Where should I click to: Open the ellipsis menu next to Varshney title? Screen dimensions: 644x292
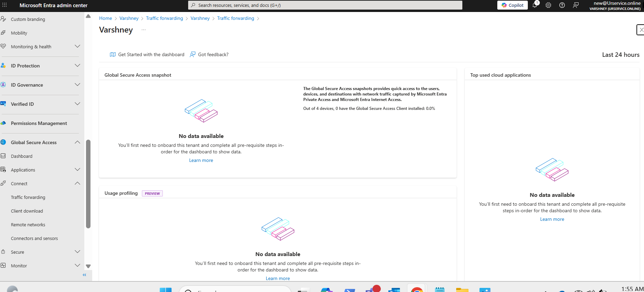click(x=144, y=30)
